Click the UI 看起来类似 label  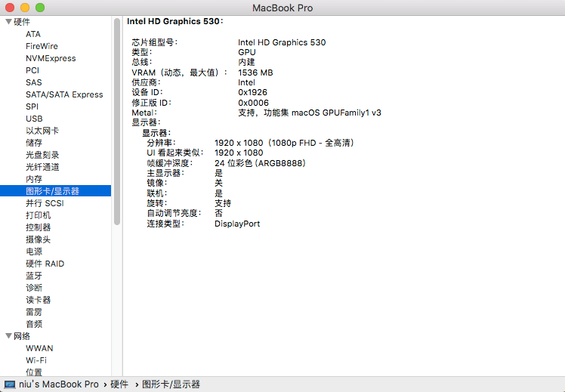pyautogui.click(x=175, y=153)
